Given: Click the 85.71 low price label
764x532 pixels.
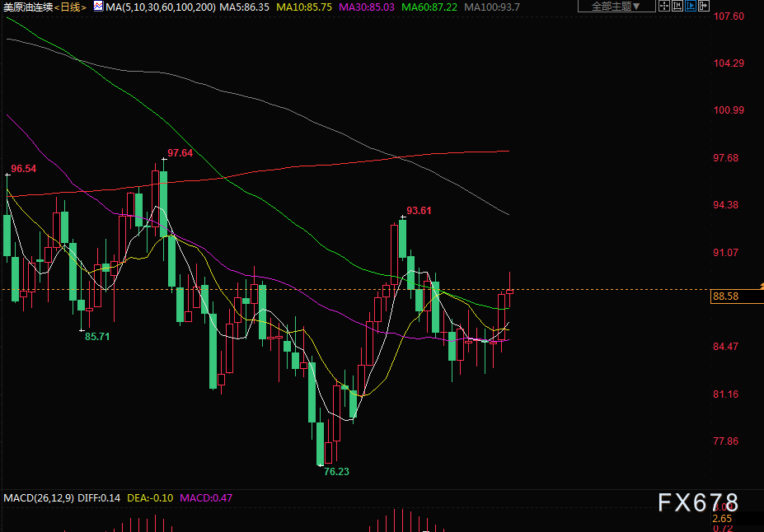Looking at the screenshot, I should 97,336.
